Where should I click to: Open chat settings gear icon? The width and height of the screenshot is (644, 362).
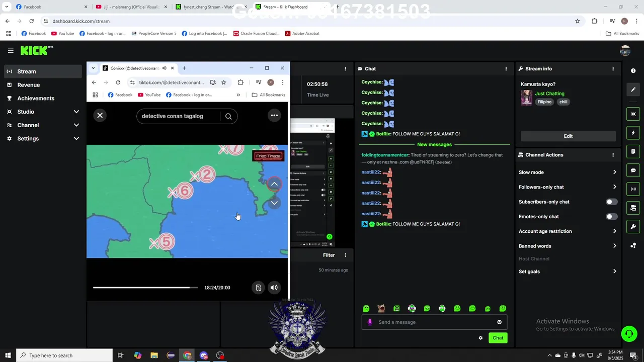[480, 338]
